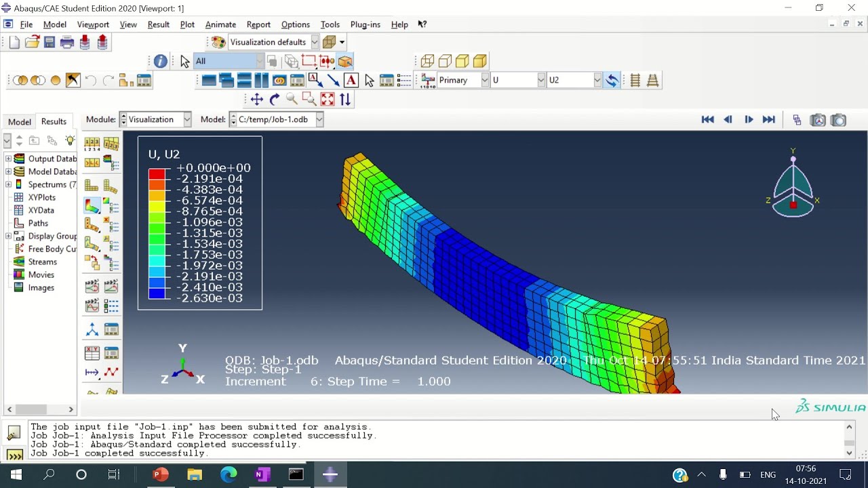Click the Create Coordinate System icon
Image resolution: width=868 pixels, height=488 pixels.
(x=92, y=330)
